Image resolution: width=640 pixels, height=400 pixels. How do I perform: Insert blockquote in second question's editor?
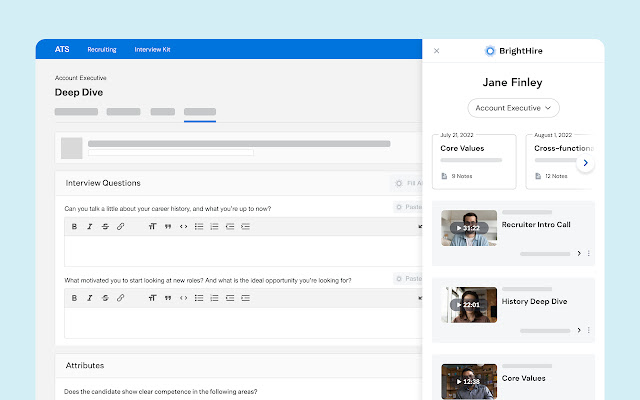coord(167,298)
